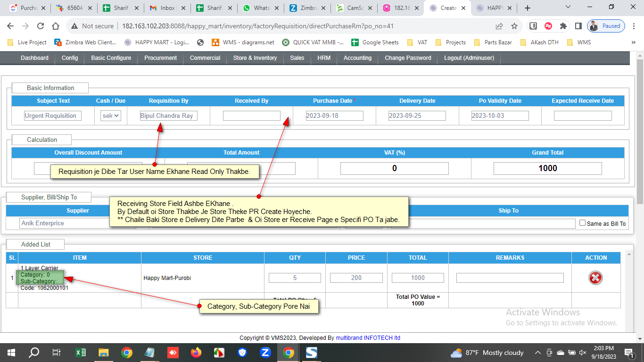Click the Happy Mart-Purobi store cell

pos(203,278)
